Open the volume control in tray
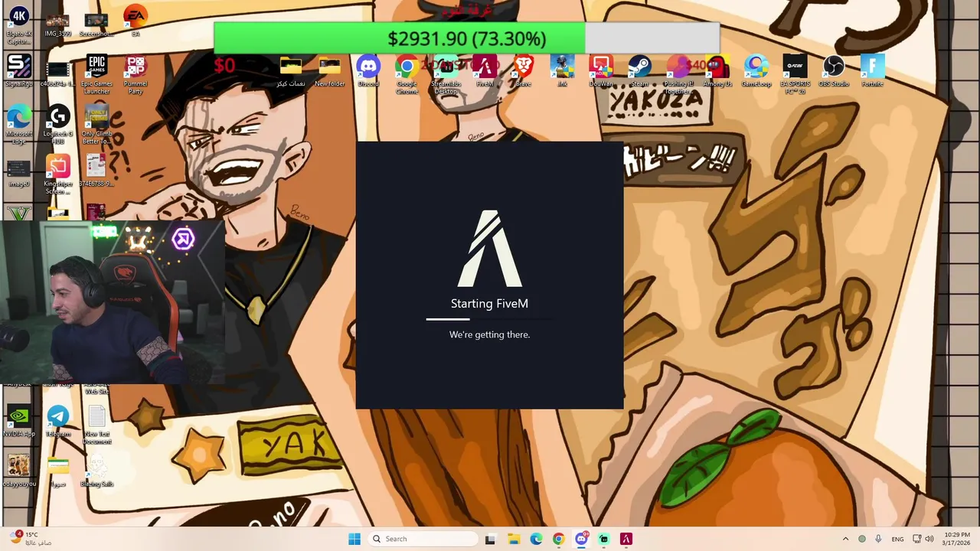 click(929, 539)
